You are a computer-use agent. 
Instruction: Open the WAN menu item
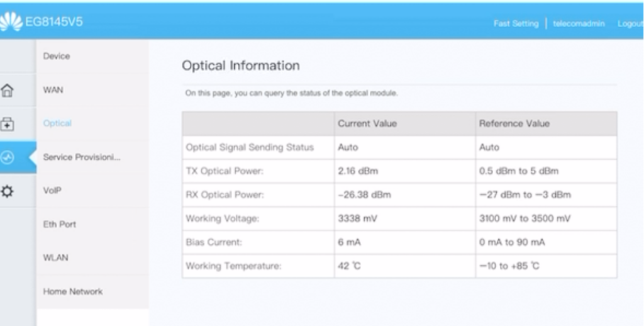tap(52, 90)
